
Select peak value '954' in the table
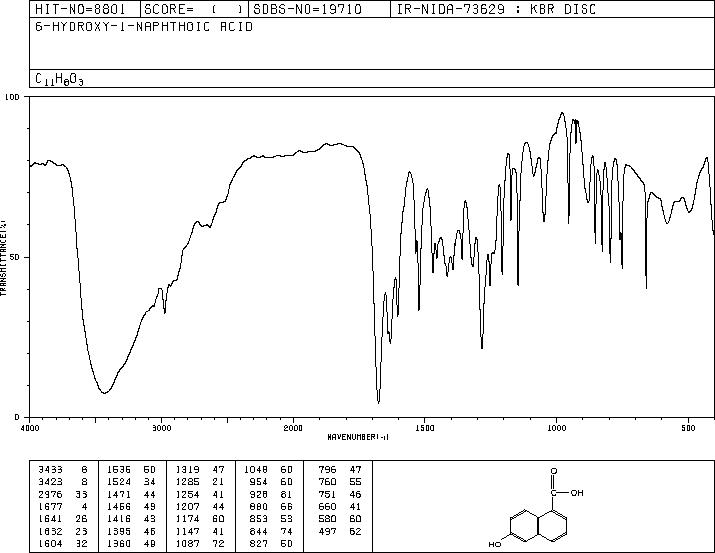pyautogui.click(x=259, y=482)
